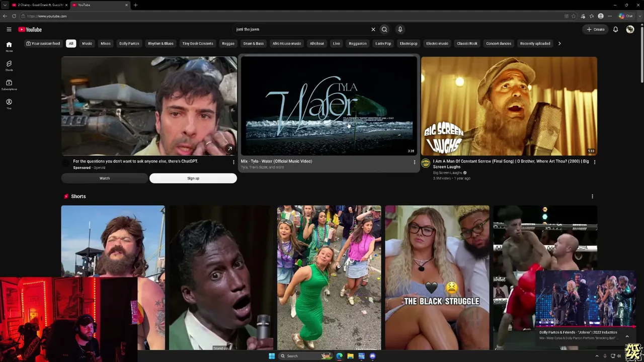Open the browser tab list dropdown

click(5, 5)
